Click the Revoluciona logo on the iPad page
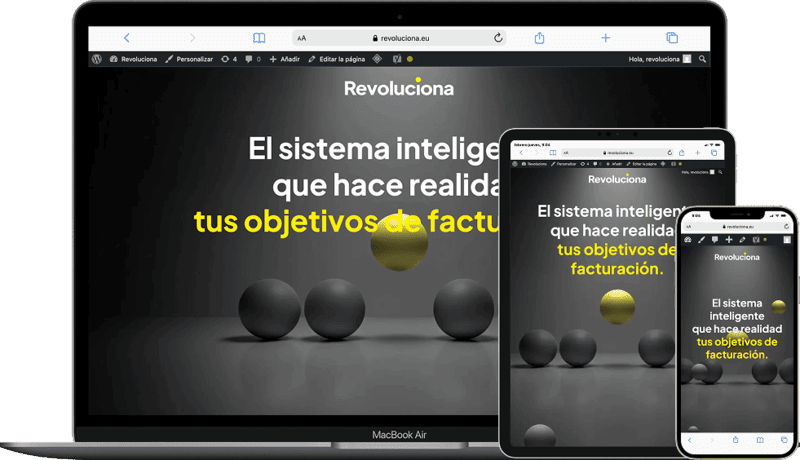The height and width of the screenshot is (460, 800). click(617, 179)
